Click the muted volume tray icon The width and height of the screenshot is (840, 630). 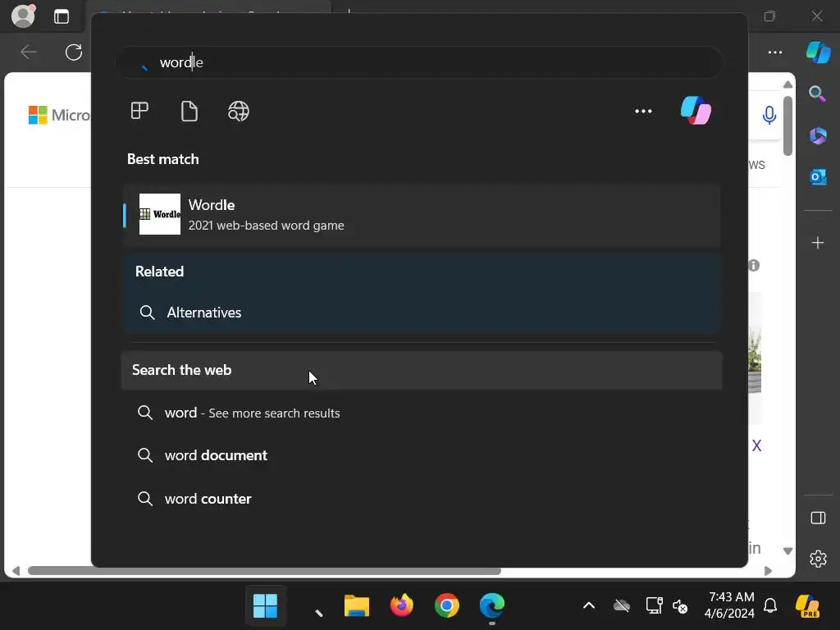[680, 606]
